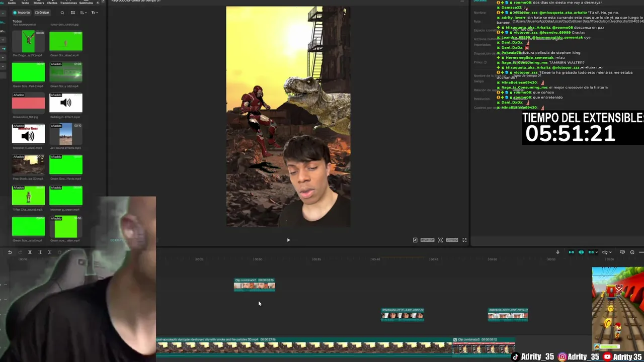Zoom out the timeline

[632, 252]
